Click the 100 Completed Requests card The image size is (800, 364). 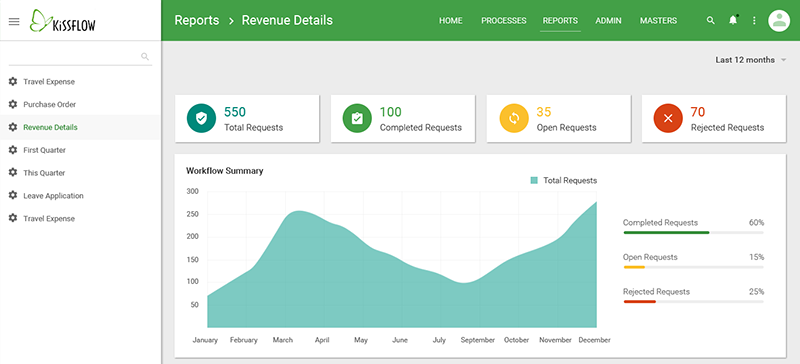click(403, 118)
